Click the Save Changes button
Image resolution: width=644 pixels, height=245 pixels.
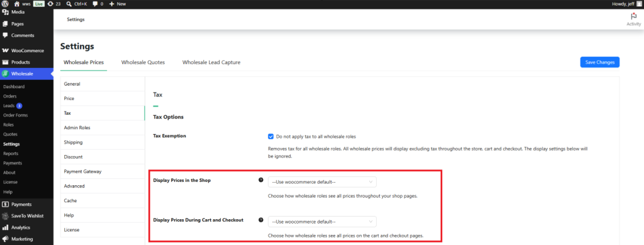(599, 62)
